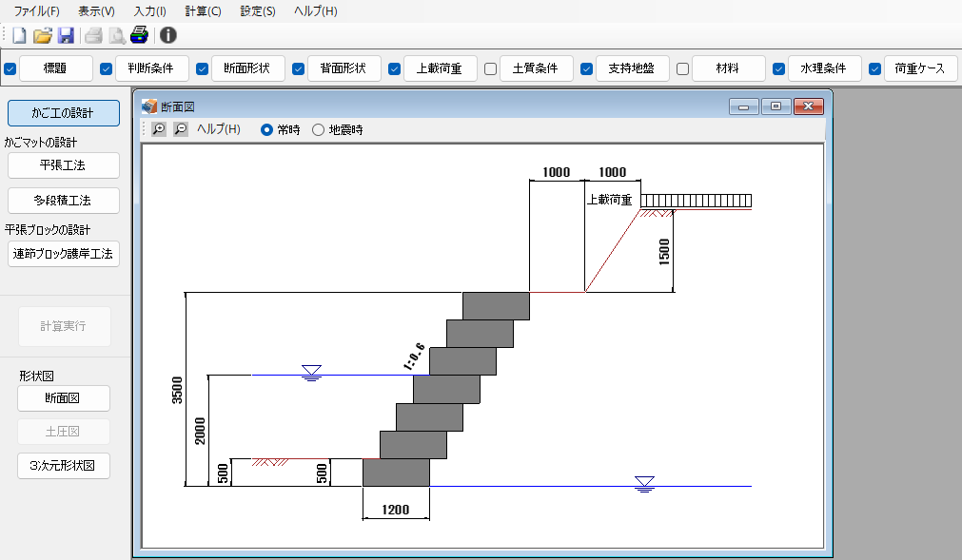Viewport: 962px width, 560px height.
Task: Open a file using the folder icon
Action: (x=42, y=35)
